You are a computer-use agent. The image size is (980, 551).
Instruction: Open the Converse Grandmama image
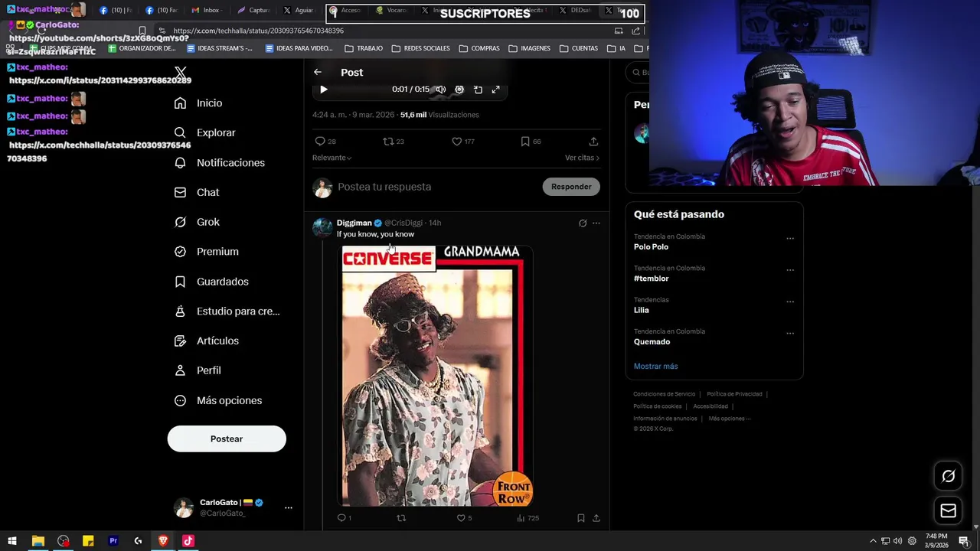[436, 376]
